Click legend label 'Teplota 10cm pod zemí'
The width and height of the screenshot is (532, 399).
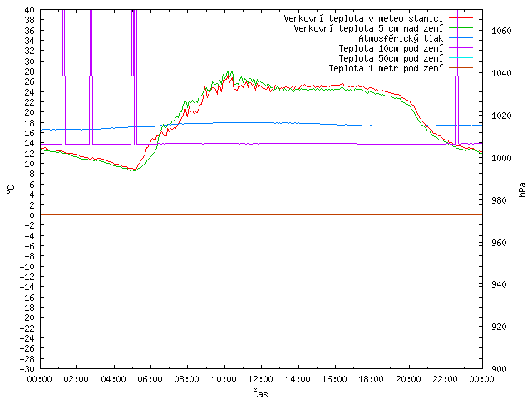tap(391, 48)
